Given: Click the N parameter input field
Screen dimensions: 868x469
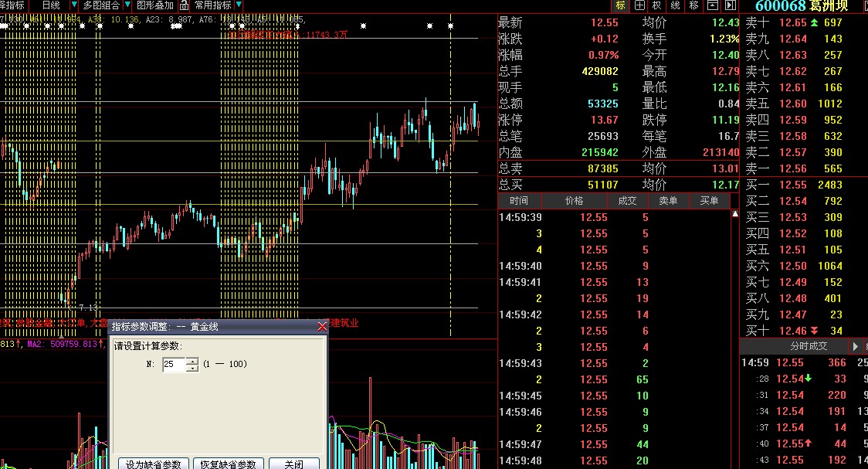Looking at the screenshot, I should tap(174, 365).
